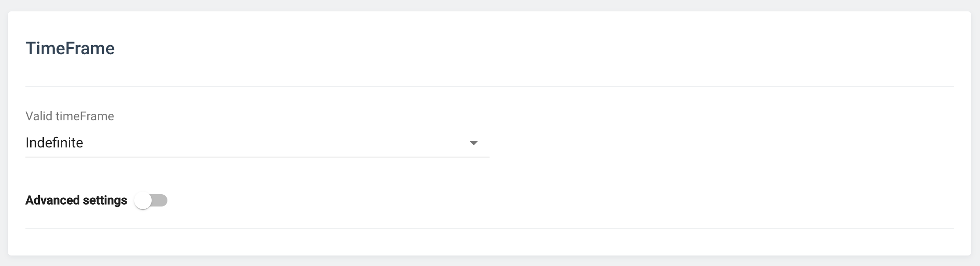The height and width of the screenshot is (266, 980).
Task: Click the Advanced settings label
Action: [76, 200]
